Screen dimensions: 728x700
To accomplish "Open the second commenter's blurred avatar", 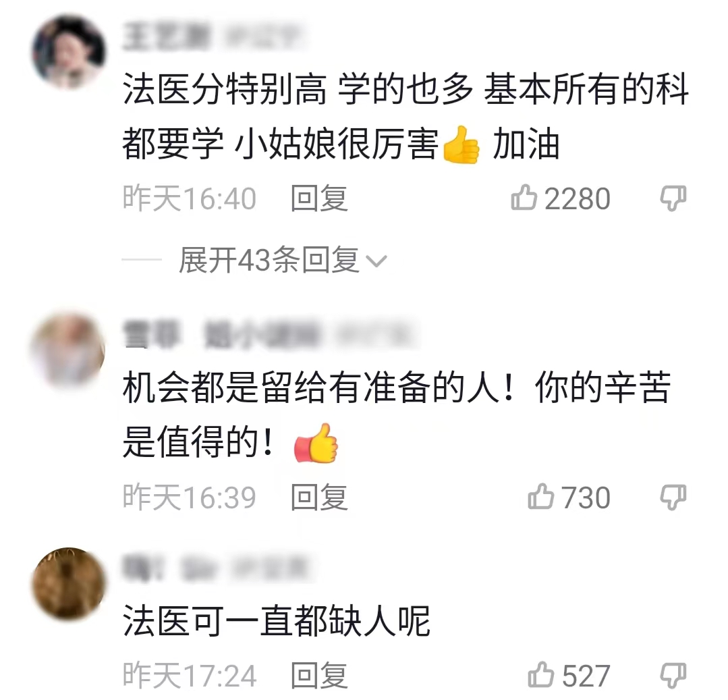I will coord(69,351).
